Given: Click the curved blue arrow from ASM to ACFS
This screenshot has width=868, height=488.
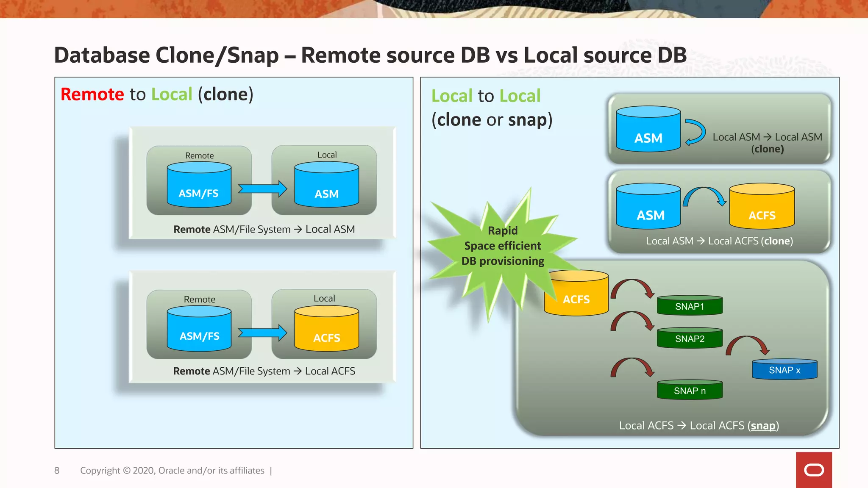Looking at the screenshot, I should (x=704, y=197).
